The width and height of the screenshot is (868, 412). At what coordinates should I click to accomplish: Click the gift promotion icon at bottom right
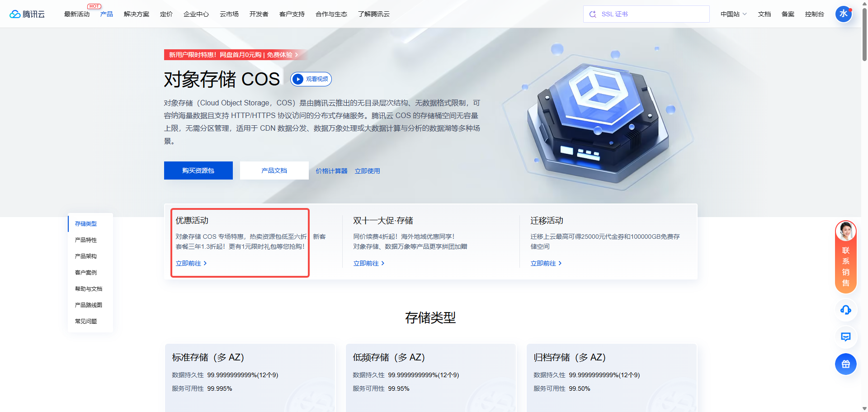846,364
